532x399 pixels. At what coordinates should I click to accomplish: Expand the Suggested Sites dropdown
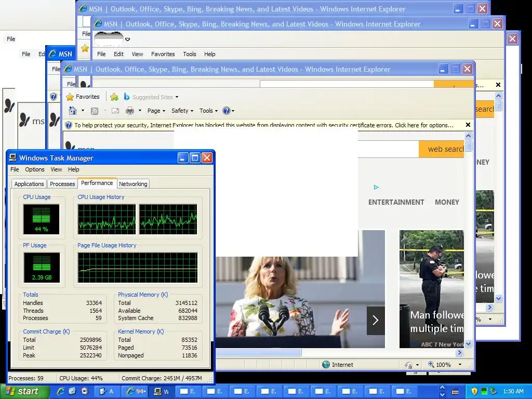(177, 97)
